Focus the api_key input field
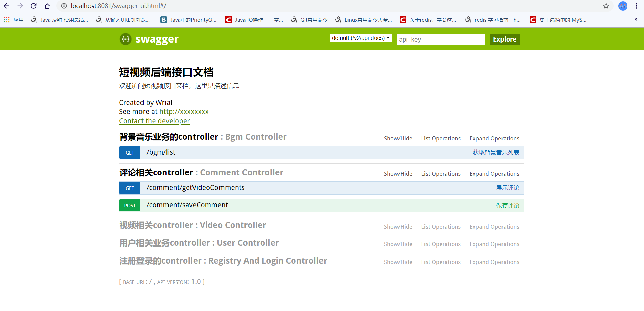Image resolution: width=644 pixels, height=311 pixels. point(441,40)
